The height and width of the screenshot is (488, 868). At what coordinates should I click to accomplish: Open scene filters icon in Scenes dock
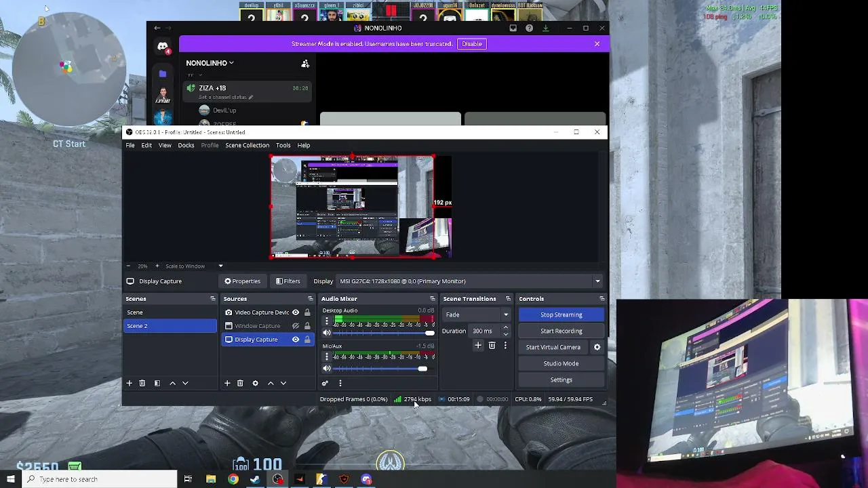click(157, 383)
